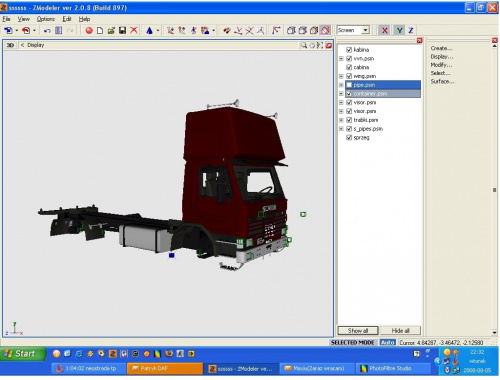Click the highlighted red-circle layout icon
The height and width of the screenshot is (380, 500).
pyautogui.click(x=325, y=31)
